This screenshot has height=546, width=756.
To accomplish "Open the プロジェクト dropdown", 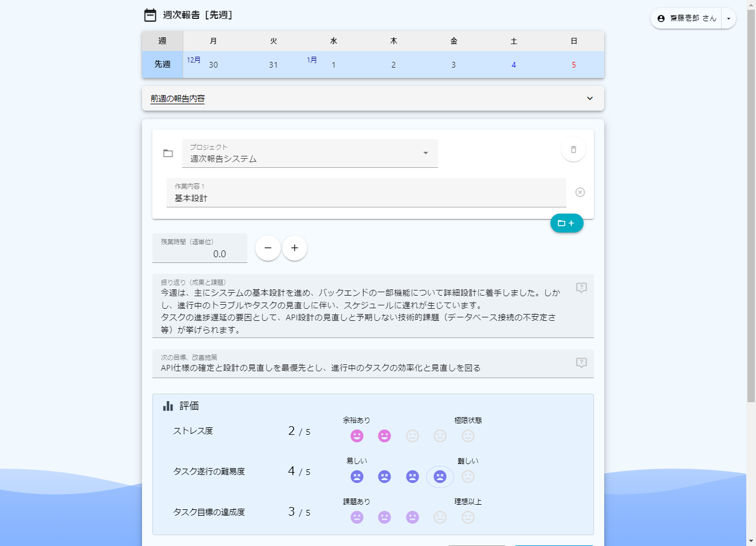I will (x=310, y=154).
